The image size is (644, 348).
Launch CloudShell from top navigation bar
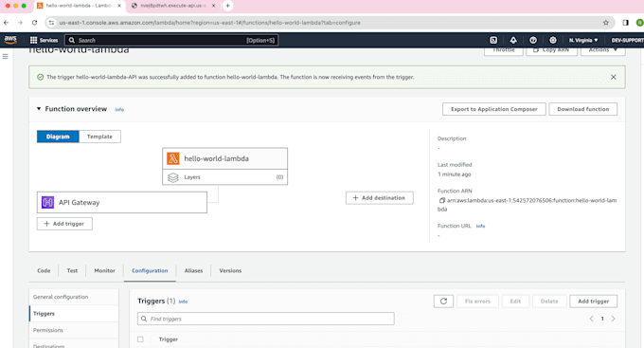pyautogui.click(x=493, y=40)
